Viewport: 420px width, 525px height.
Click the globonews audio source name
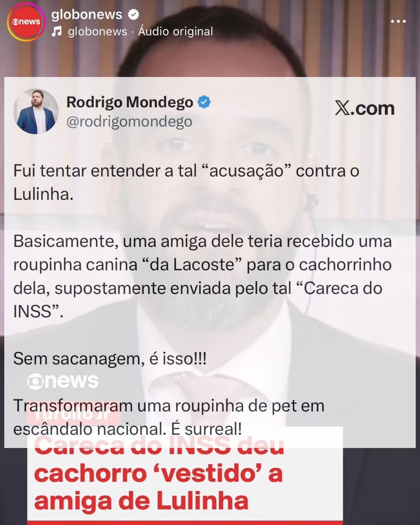98,31
